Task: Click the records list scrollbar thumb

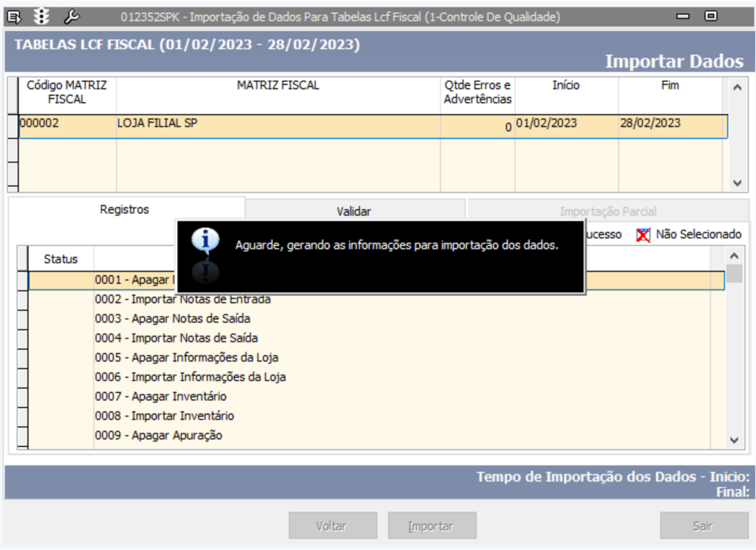Action: point(734,274)
